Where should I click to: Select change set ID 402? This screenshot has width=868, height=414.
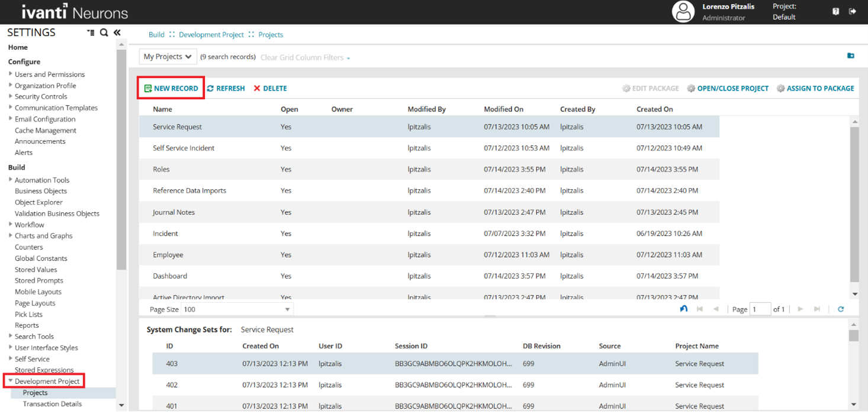coord(455,385)
